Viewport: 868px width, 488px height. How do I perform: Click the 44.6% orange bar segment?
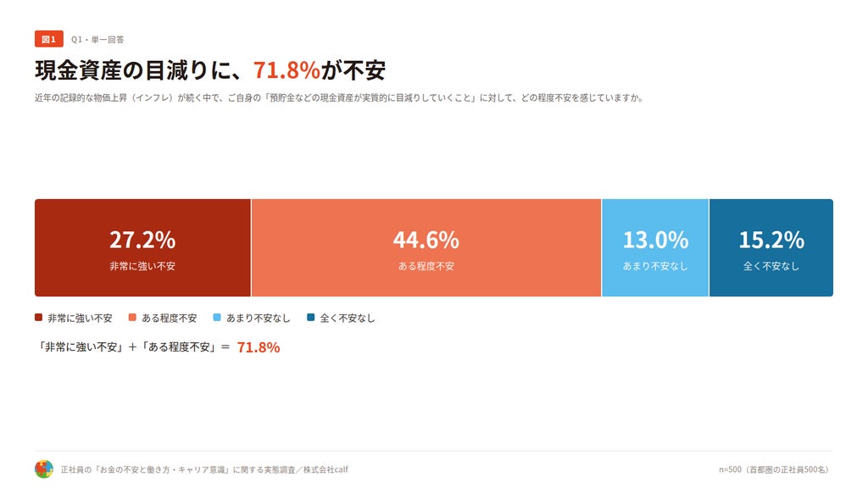pyautogui.click(x=426, y=248)
